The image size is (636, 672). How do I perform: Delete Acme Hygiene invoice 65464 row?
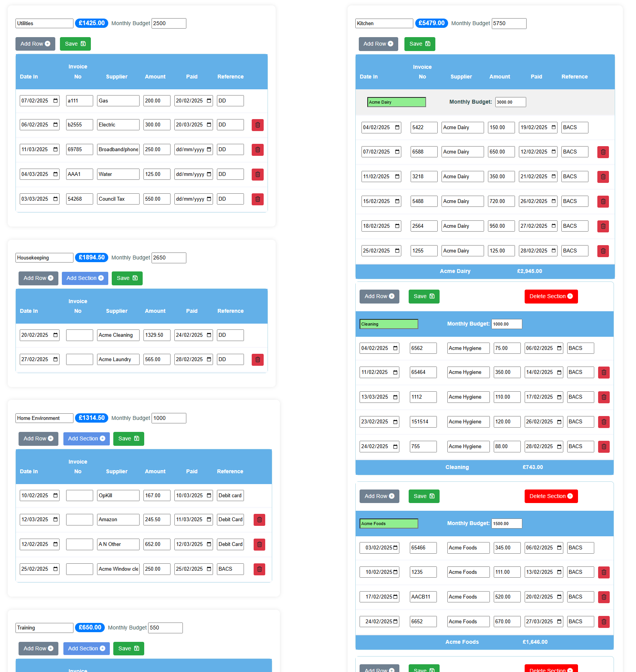coord(604,372)
